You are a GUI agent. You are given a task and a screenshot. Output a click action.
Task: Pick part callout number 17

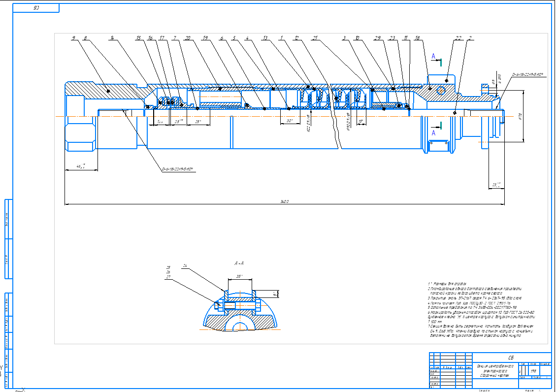162,37
